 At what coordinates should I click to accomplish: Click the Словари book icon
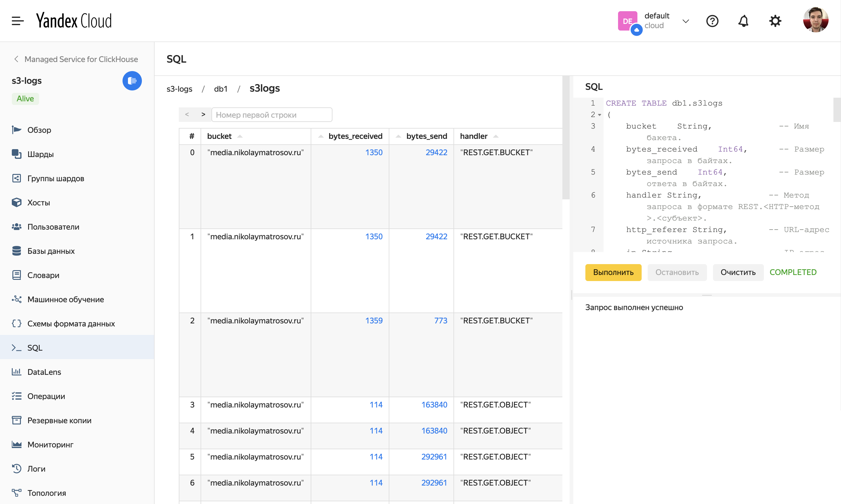click(17, 275)
